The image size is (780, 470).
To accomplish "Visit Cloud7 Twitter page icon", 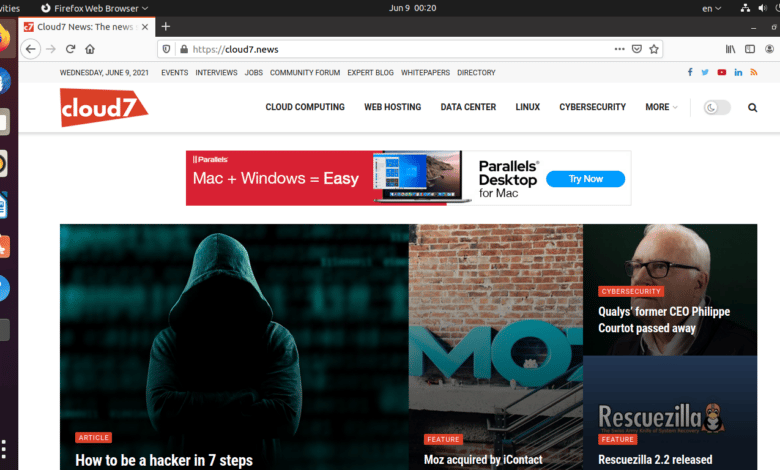I will pos(705,72).
